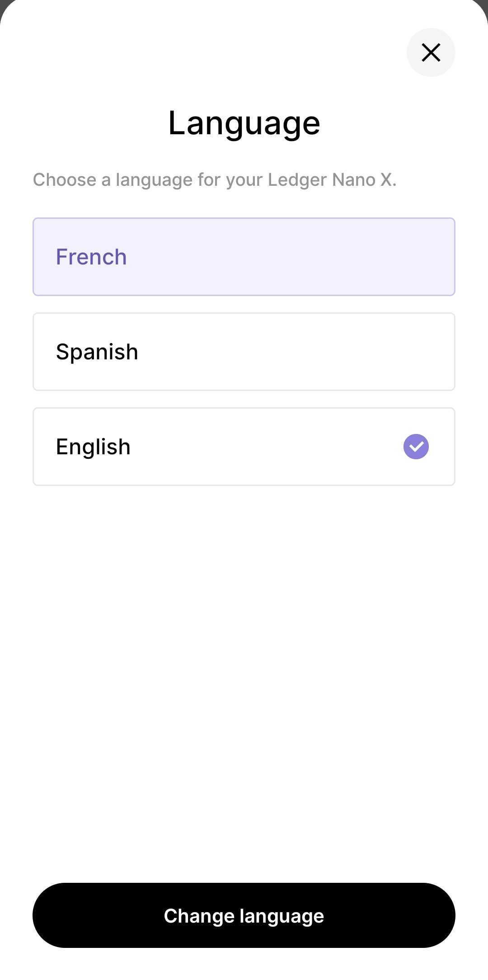Click the word French in purple text
The width and height of the screenshot is (488, 980).
[91, 257]
